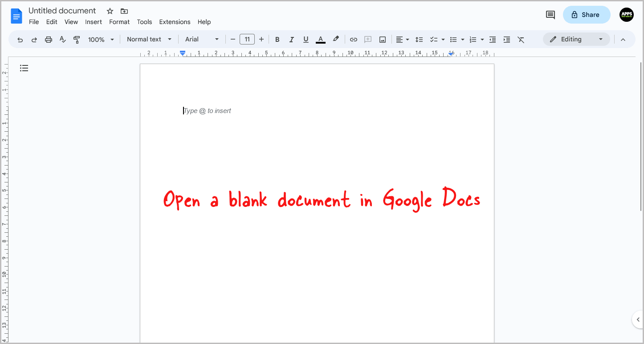Open the Normal text style dropdown
The image size is (644, 344).
149,39
